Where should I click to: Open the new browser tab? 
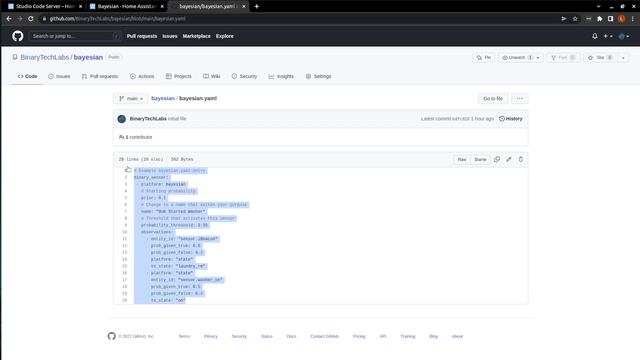257,6
